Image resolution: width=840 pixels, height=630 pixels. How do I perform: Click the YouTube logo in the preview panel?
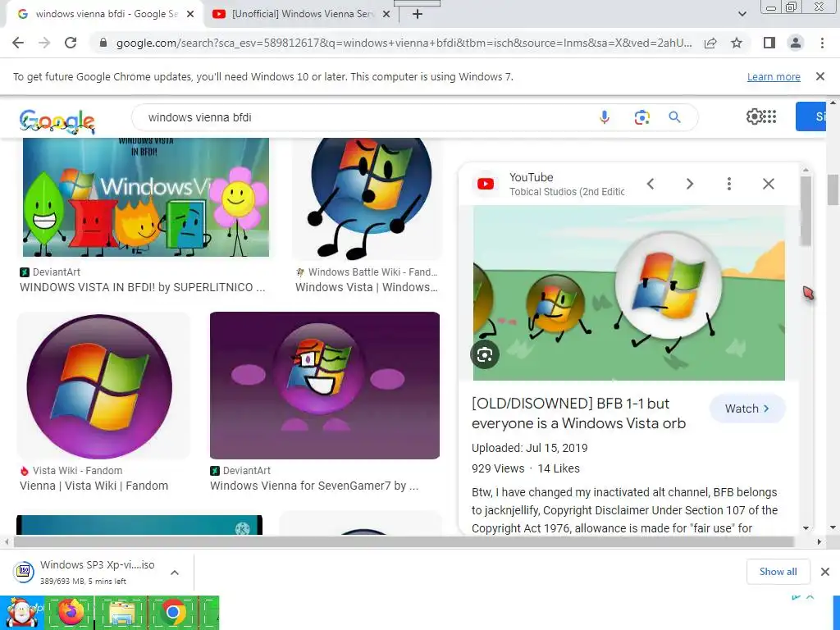click(486, 184)
